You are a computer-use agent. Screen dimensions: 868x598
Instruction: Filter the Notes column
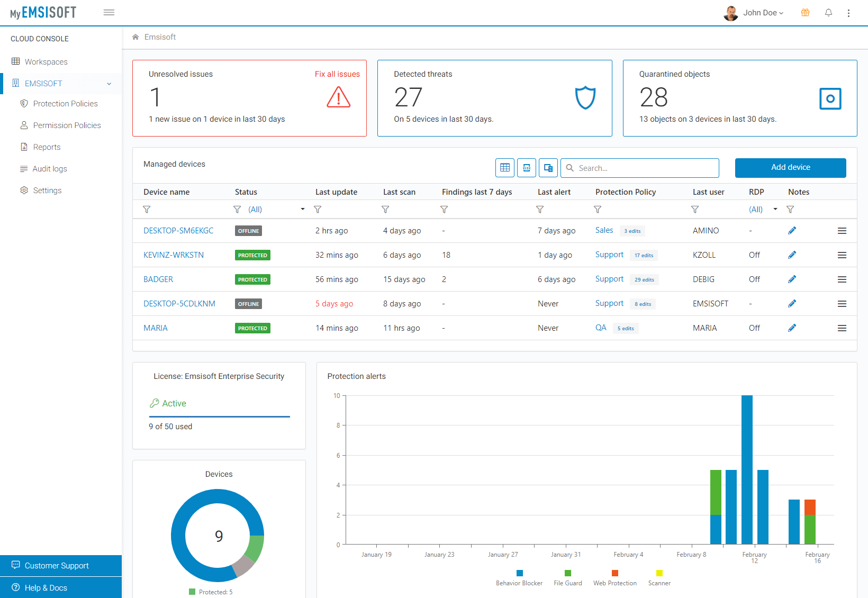[x=790, y=210]
